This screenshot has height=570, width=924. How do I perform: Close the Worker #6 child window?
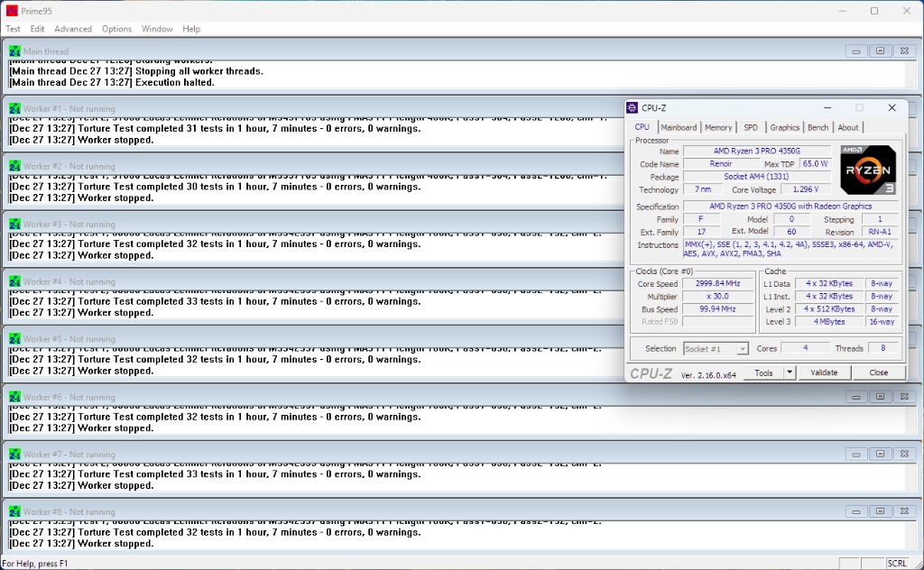click(903, 397)
